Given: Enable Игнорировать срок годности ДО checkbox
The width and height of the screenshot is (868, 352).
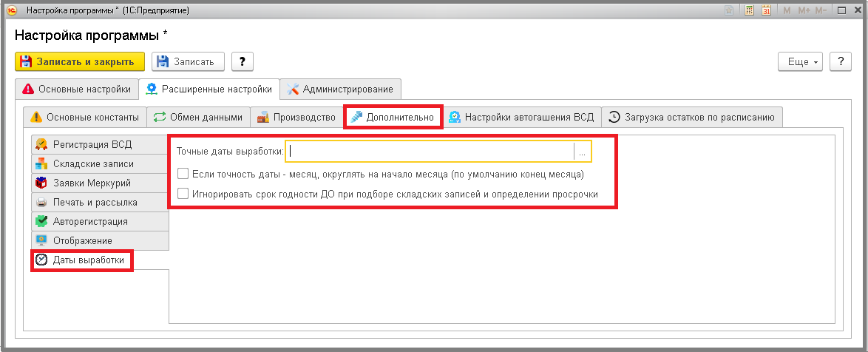Looking at the screenshot, I should click(182, 194).
